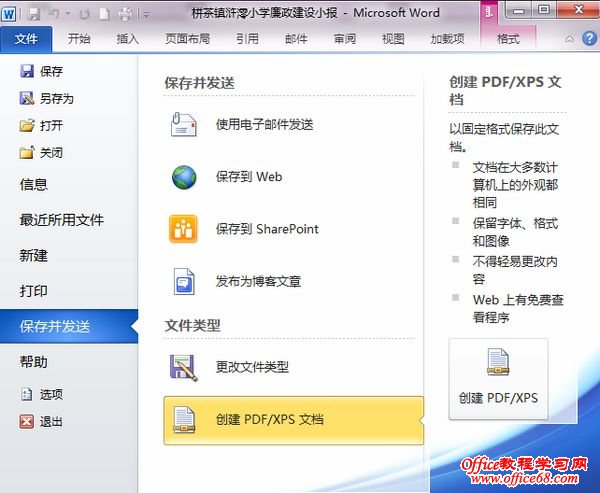Click the 关闭 folder icon
This screenshot has width=600, height=493.
point(27,152)
